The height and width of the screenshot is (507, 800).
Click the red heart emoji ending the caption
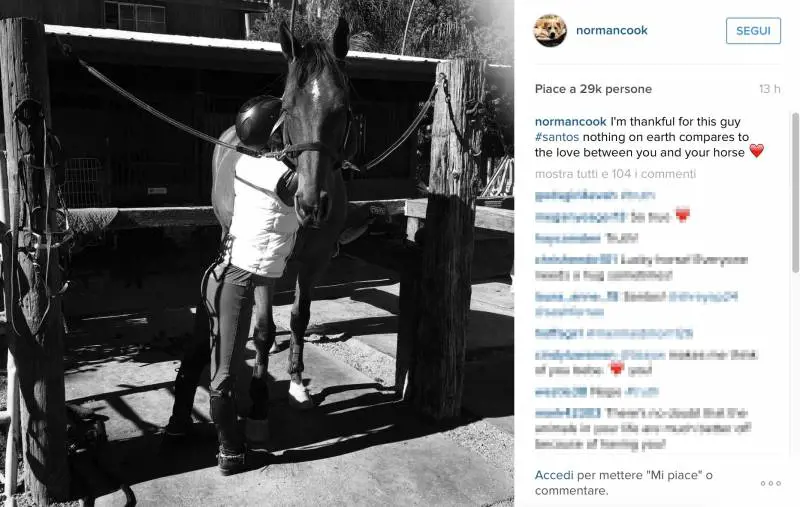point(756,151)
